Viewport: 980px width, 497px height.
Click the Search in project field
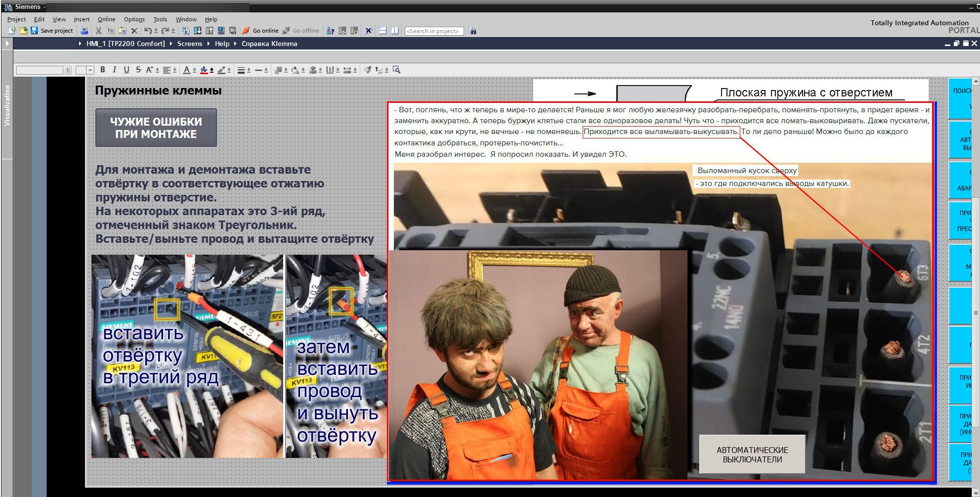pos(434,31)
